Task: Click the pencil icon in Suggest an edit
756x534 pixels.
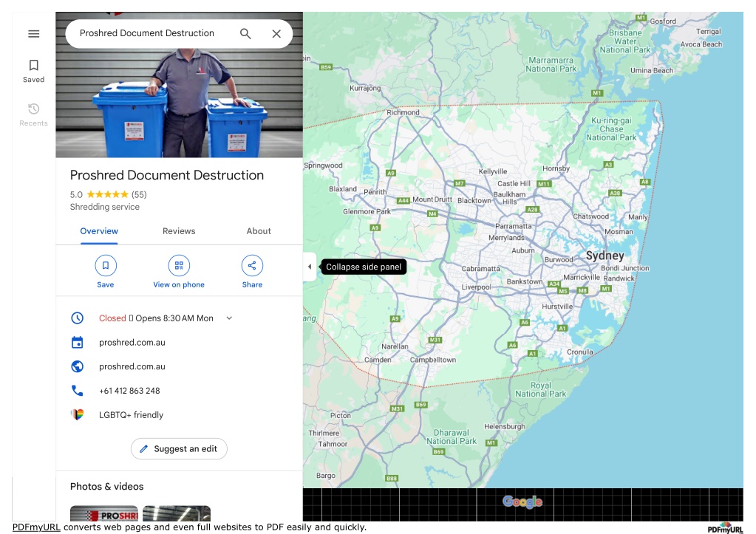Action: 143,449
